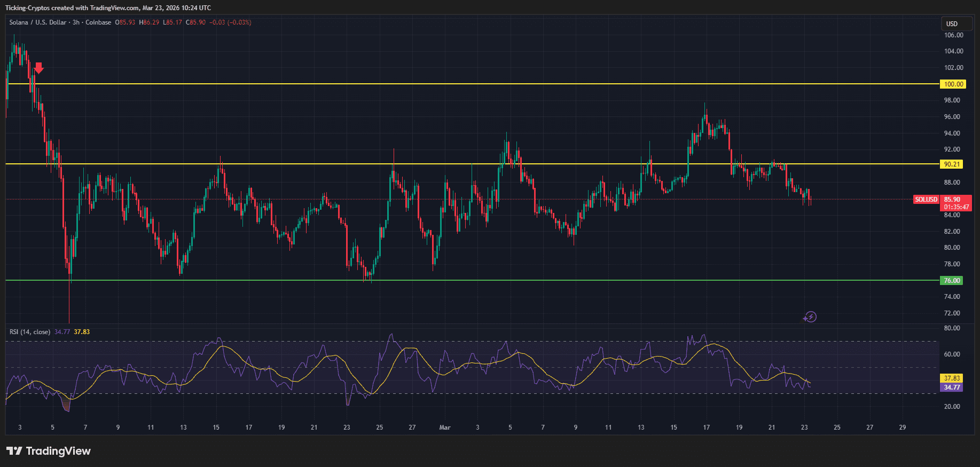Select the 100.00 yellow price label
This screenshot has width=980, height=467.
pos(953,84)
